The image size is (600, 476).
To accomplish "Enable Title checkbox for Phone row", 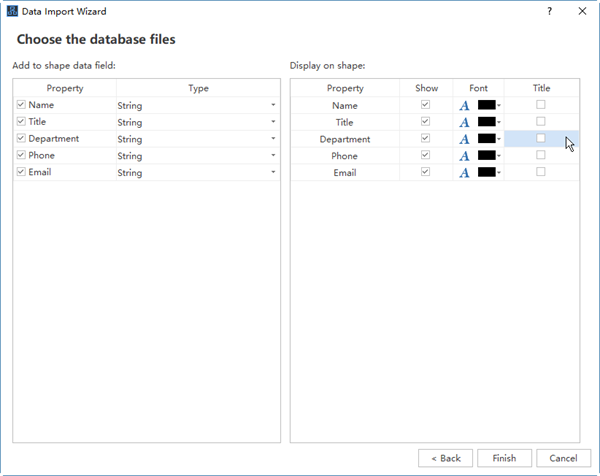I will tap(541, 155).
